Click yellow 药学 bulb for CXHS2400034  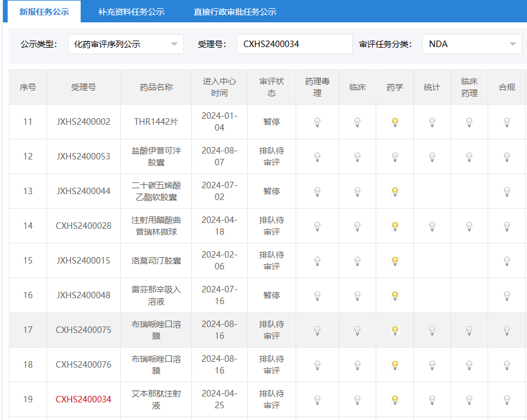pos(395,400)
